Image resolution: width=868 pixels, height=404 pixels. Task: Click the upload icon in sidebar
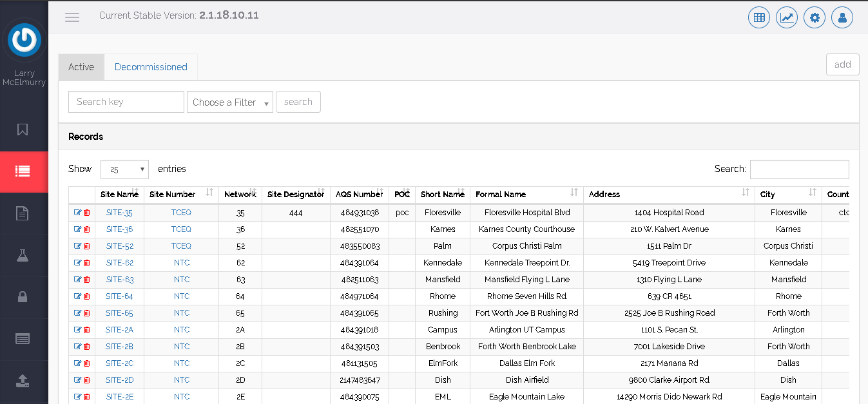point(23,380)
